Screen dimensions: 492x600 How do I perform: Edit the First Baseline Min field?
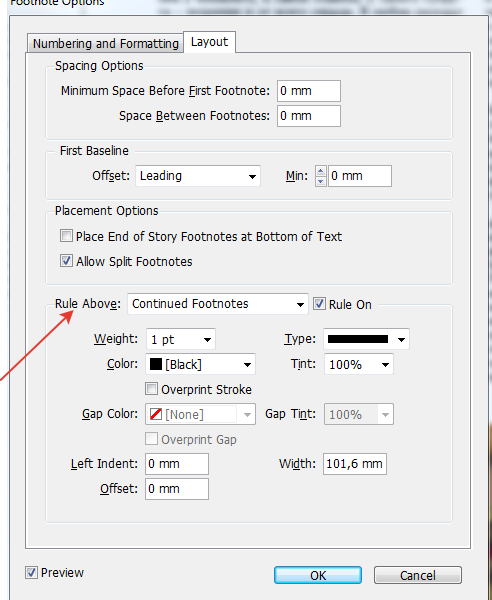point(360,176)
